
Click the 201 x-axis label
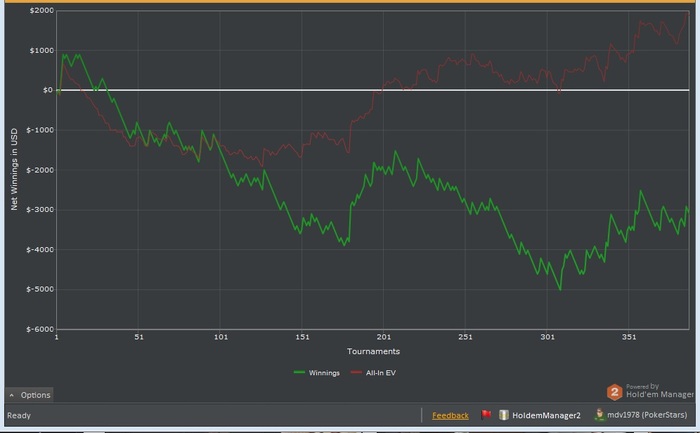(383, 337)
